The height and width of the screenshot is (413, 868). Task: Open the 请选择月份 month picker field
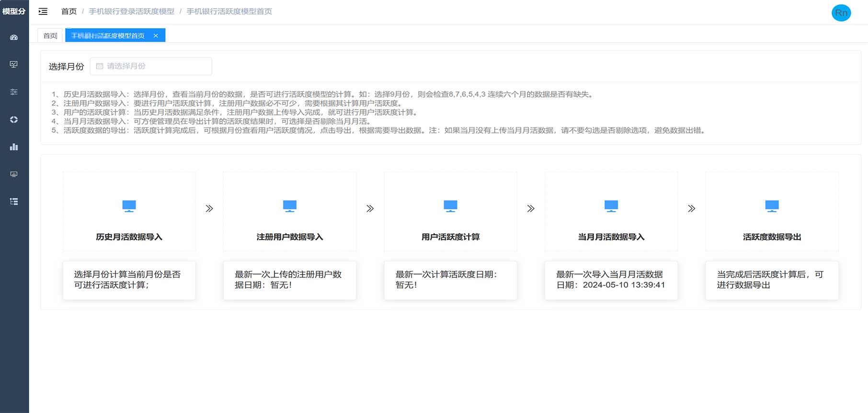tap(151, 66)
